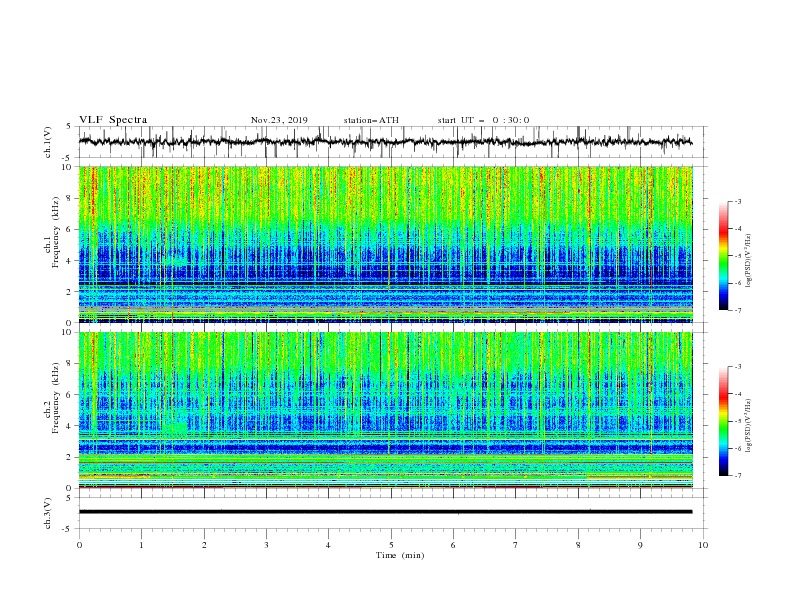The image size is (792, 612).
Task: Click the ch.2 spectrogram "2" kHz tick label
Action: click(x=70, y=457)
